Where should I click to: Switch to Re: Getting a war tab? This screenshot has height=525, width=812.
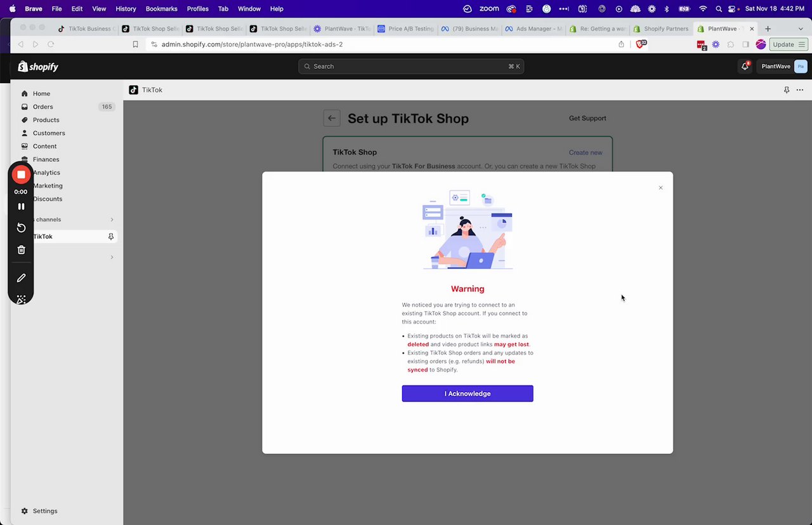[x=597, y=29]
